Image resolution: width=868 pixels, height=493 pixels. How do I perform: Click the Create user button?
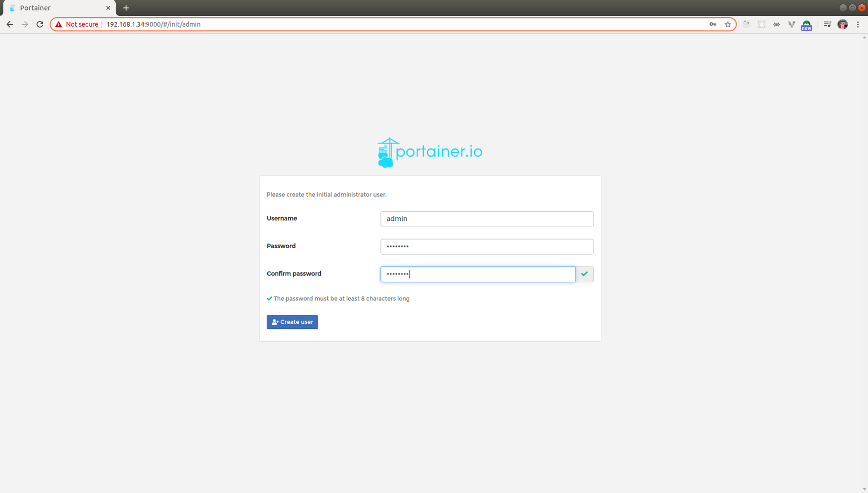(x=292, y=322)
